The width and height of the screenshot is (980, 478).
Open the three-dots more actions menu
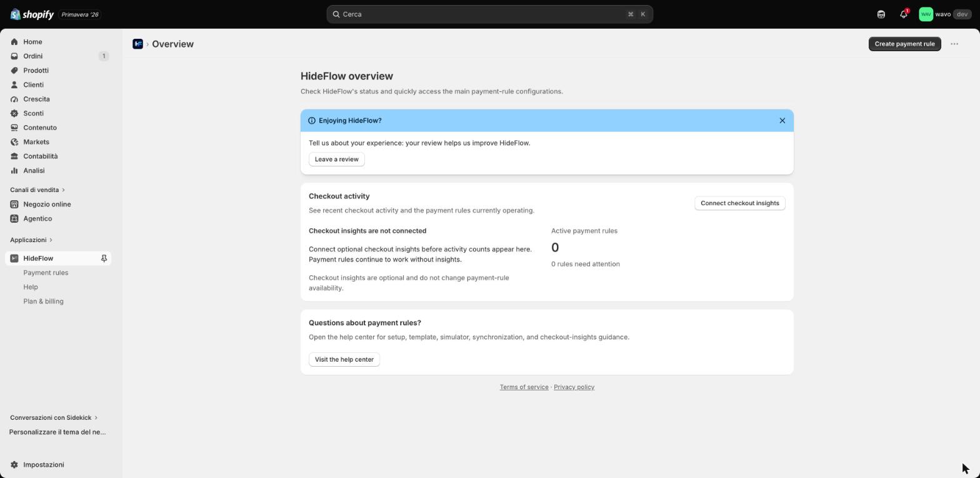click(x=954, y=44)
